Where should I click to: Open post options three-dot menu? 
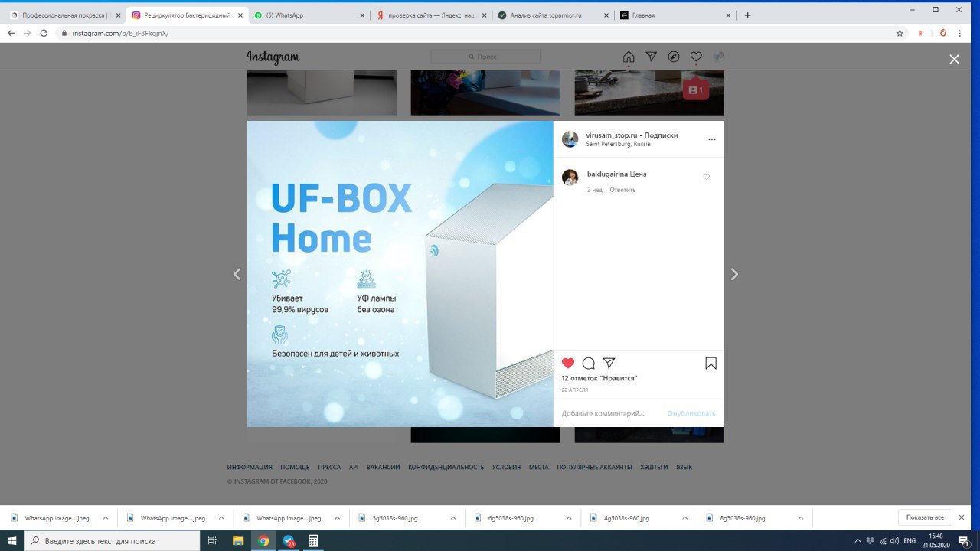tap(711, 139)
